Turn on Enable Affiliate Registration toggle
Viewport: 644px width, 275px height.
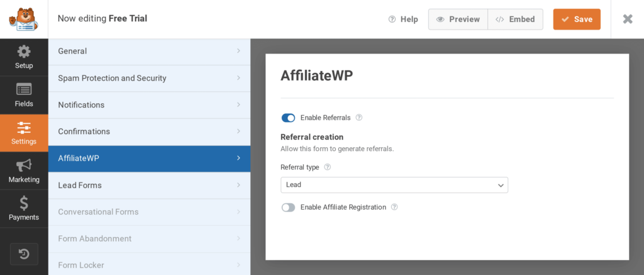288,208
